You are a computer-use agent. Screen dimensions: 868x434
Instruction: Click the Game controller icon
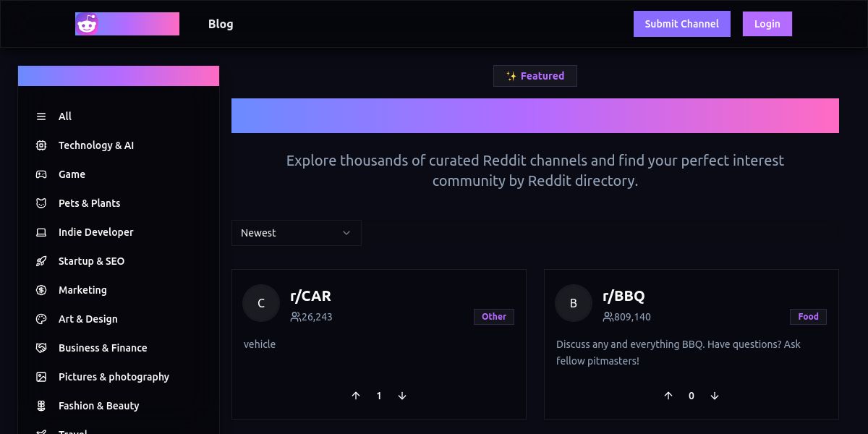41,174
